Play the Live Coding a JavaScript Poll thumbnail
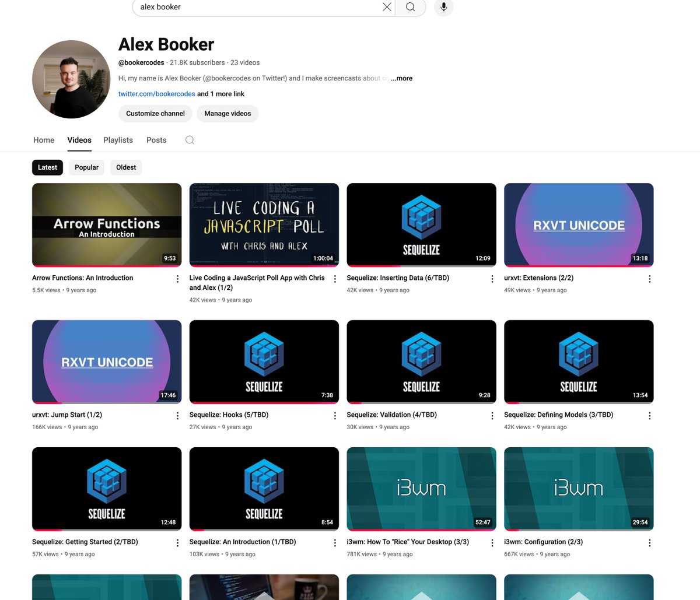This screenshot has width=700, height=600. (264, 225)
